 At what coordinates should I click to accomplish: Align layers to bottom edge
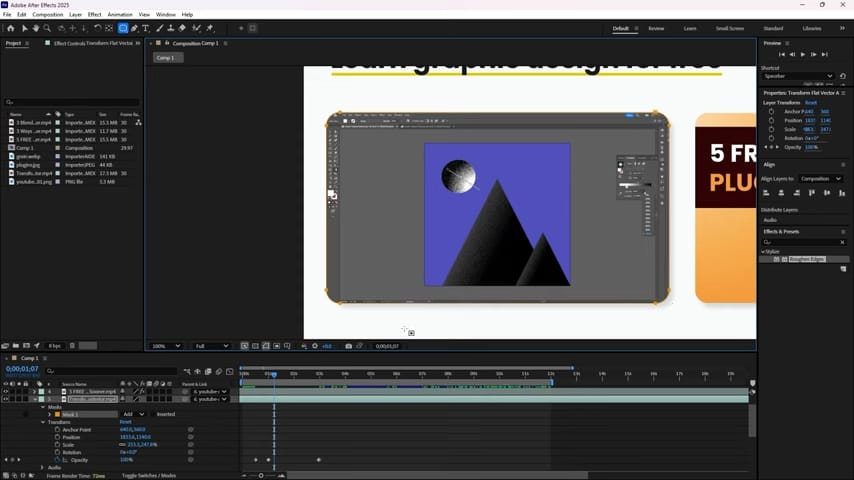point(842,193)
